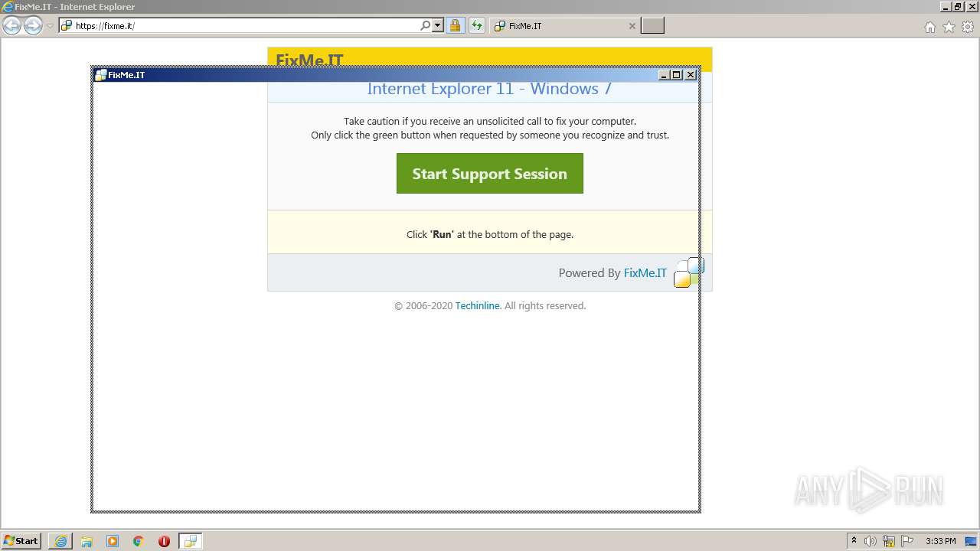Image resolution: width=980 pixels, height=551 pixels.
Task: Close the FixMe.IT browser tab
Action: tap(632, 26)
